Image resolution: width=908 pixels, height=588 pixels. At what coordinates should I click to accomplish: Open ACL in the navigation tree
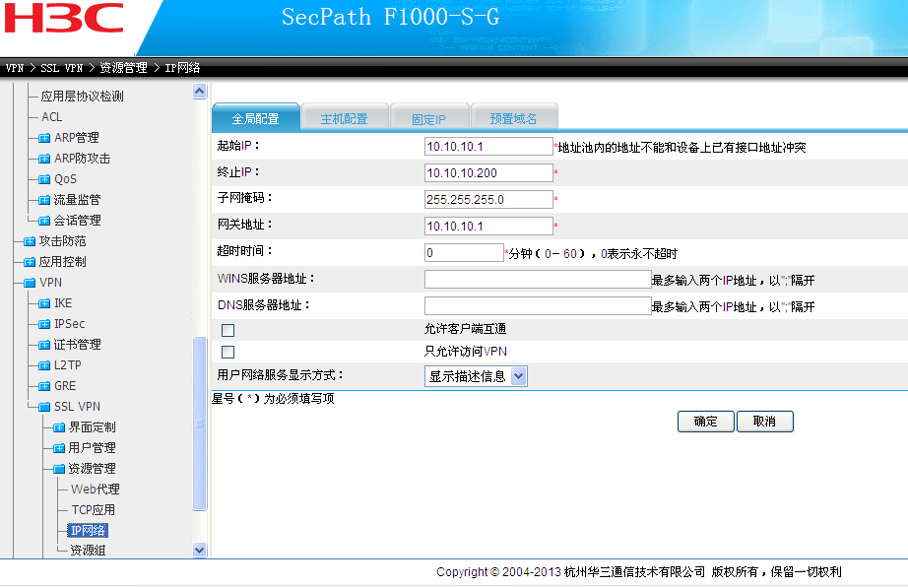pyautogui.click(x=51, y=117)
